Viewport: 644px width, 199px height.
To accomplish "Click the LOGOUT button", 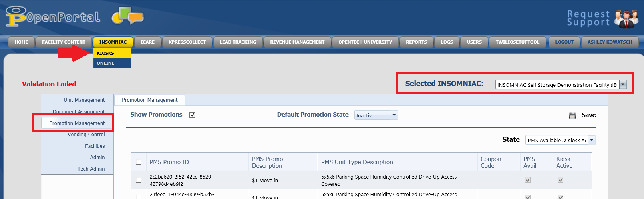I will [564, 42].
